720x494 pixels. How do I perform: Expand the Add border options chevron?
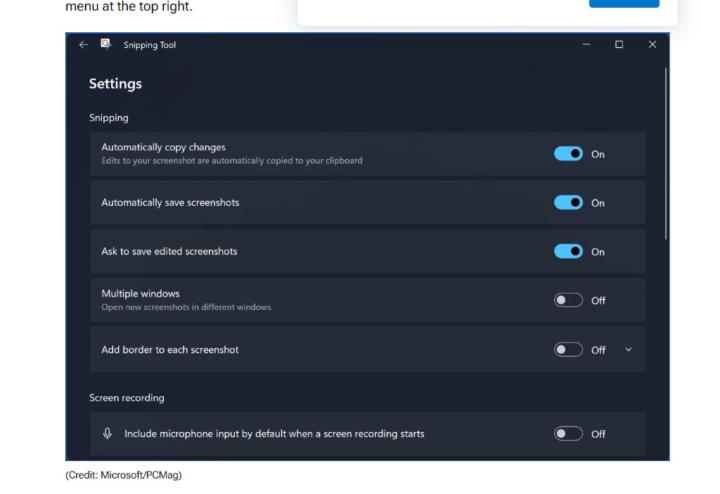pyautogui.click(x=629, y=349)
